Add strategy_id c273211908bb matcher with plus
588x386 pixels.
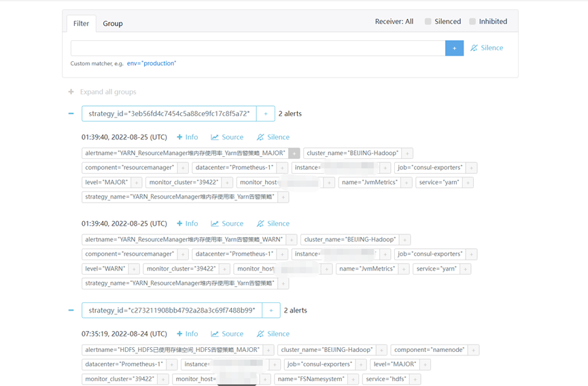pyautogui.click(x=271, y=311)
